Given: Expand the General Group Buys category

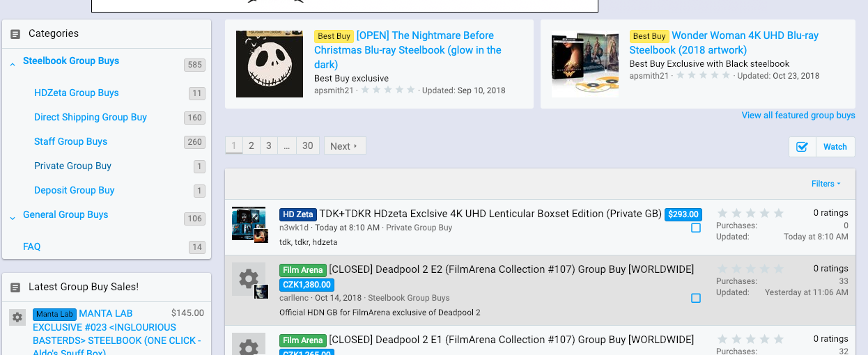Looking at the screenshot, I should coord(13,219).
